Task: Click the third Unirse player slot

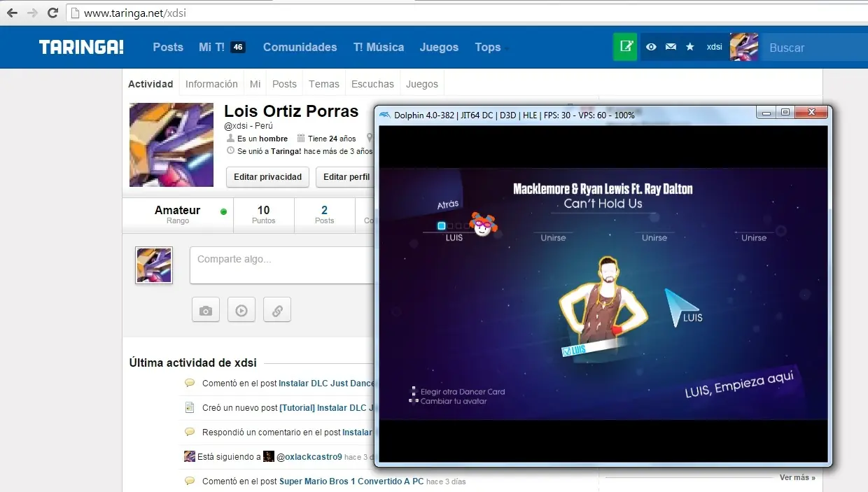Action: [x=754, y=238]
